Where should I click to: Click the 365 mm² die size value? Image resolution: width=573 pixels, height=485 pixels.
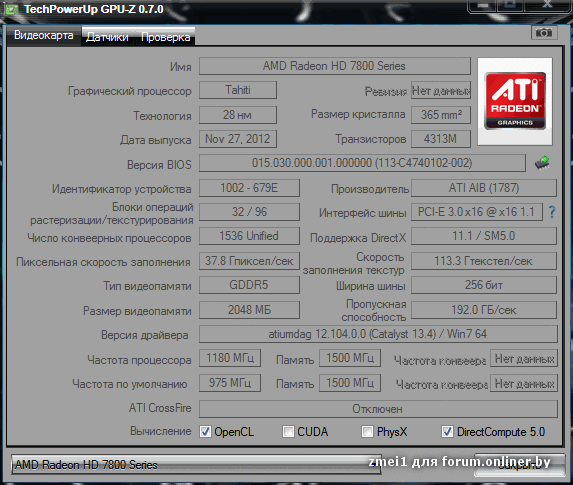pyautogui.click(x=441, y=115)
